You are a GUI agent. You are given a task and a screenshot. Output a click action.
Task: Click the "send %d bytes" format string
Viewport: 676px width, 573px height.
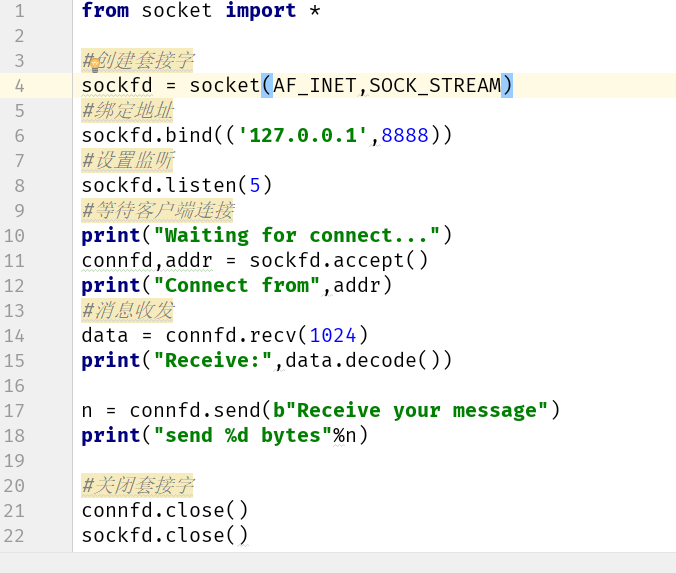click(243, 435)
